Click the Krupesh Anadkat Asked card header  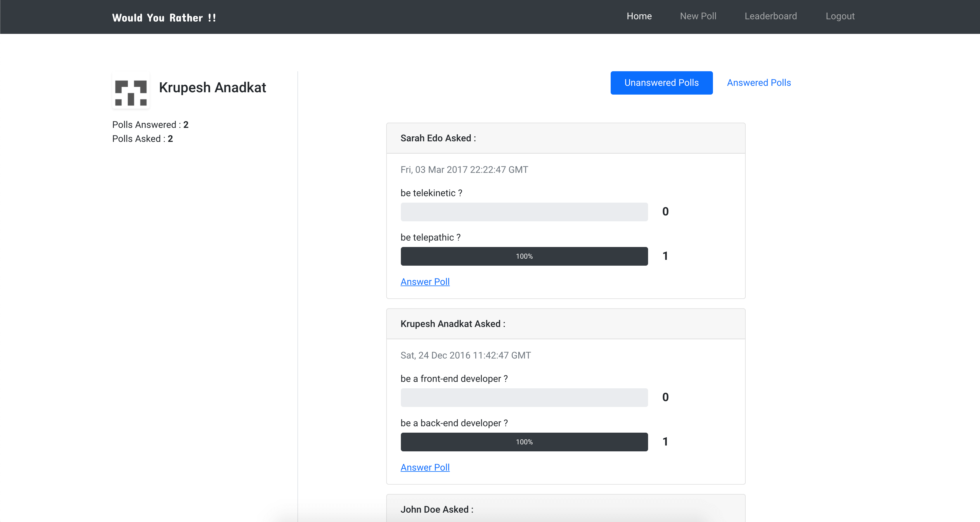pos(565,323)
